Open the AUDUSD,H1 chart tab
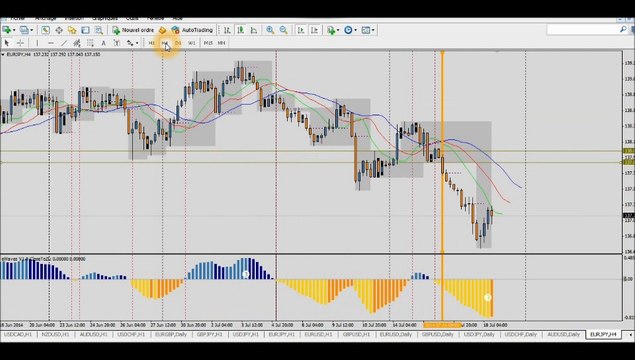The width and height of the screenshot is (635, 360). point(94,334)
